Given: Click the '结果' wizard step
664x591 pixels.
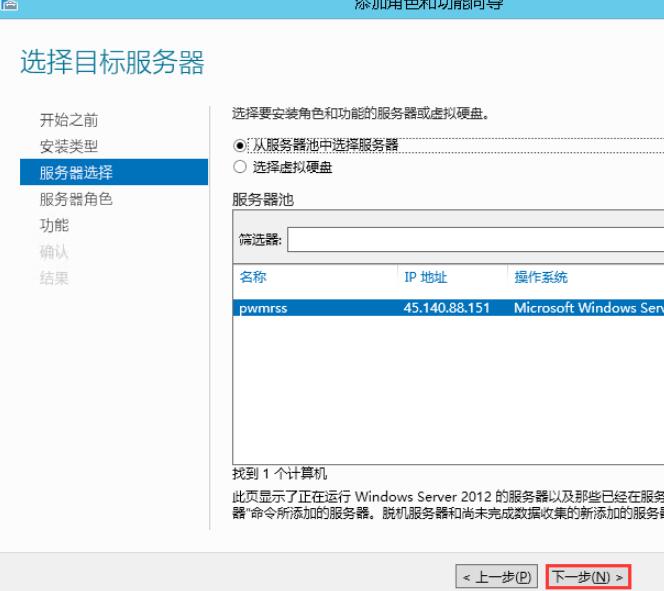Looking at the screenshot, I should 54,278.
